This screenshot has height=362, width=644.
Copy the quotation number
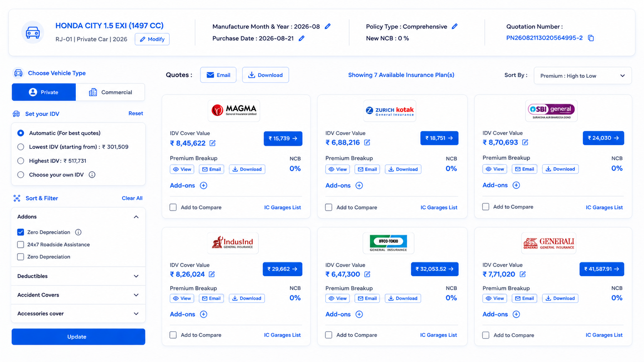[x=591, y=38]
